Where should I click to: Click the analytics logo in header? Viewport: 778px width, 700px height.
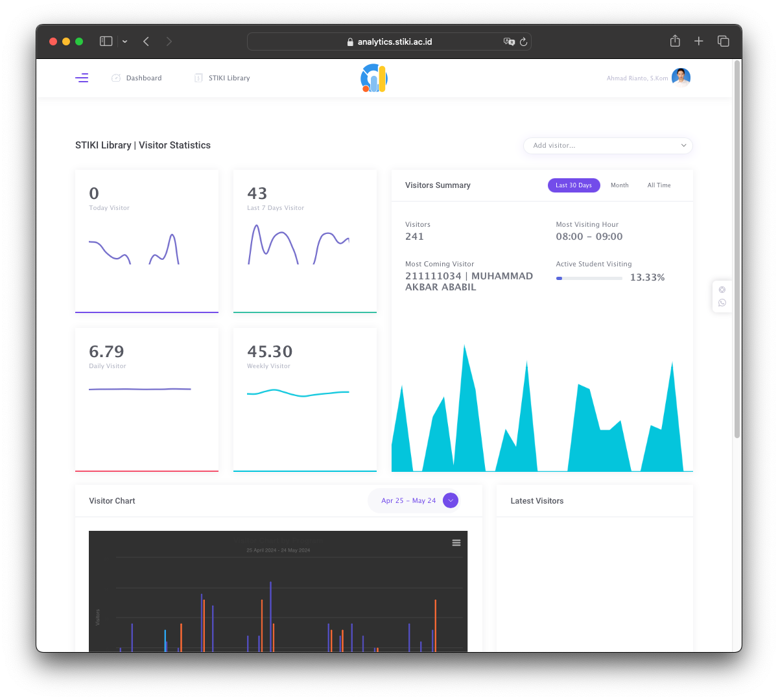click(374, 78)
